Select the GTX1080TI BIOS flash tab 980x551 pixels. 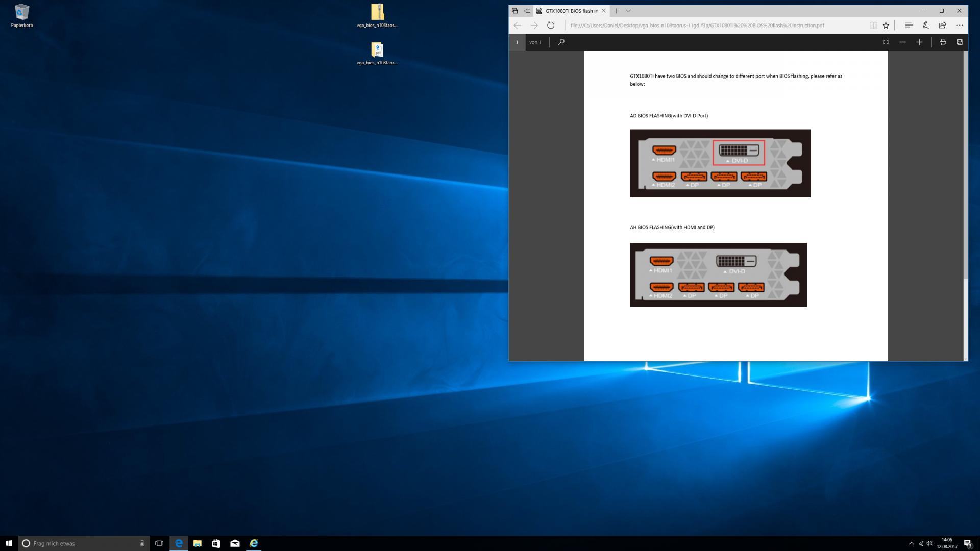coord(571,11)
